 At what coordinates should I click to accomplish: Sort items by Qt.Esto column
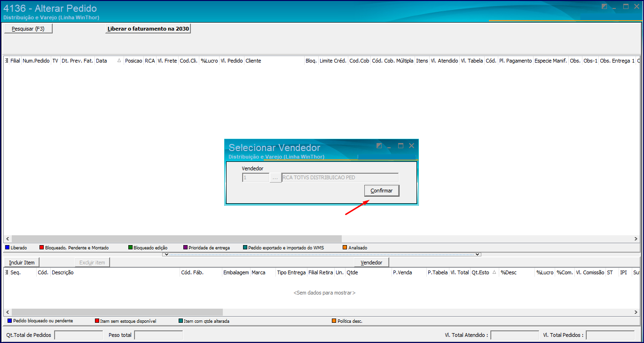(x=484, y=272)
